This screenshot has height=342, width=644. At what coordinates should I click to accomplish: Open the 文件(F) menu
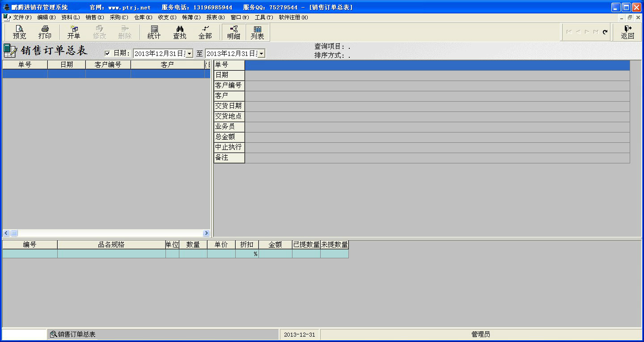tap(22, 17)
